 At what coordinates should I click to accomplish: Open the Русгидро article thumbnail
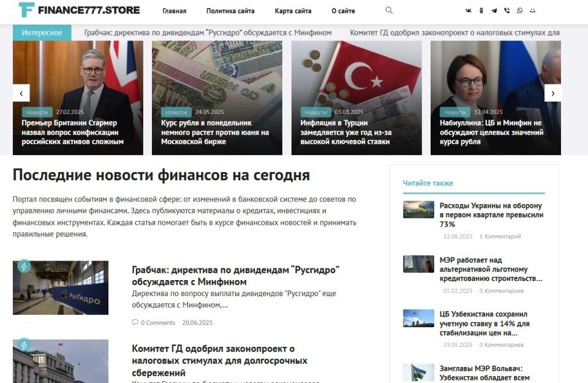61,288
